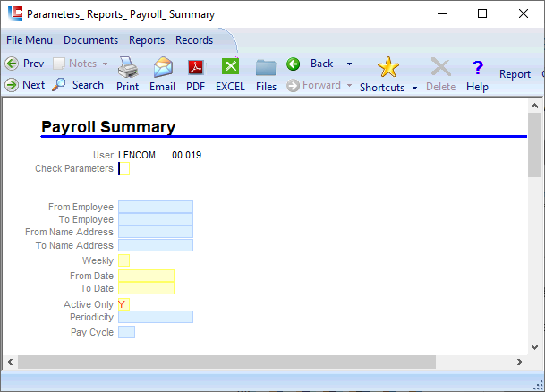Open the Documents menu

coord(90,40)
